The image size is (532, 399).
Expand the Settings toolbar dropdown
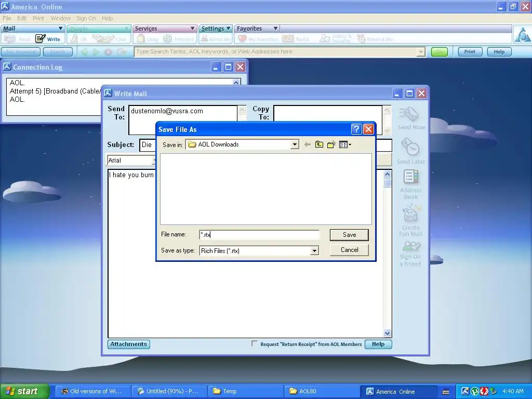point(229,29)
